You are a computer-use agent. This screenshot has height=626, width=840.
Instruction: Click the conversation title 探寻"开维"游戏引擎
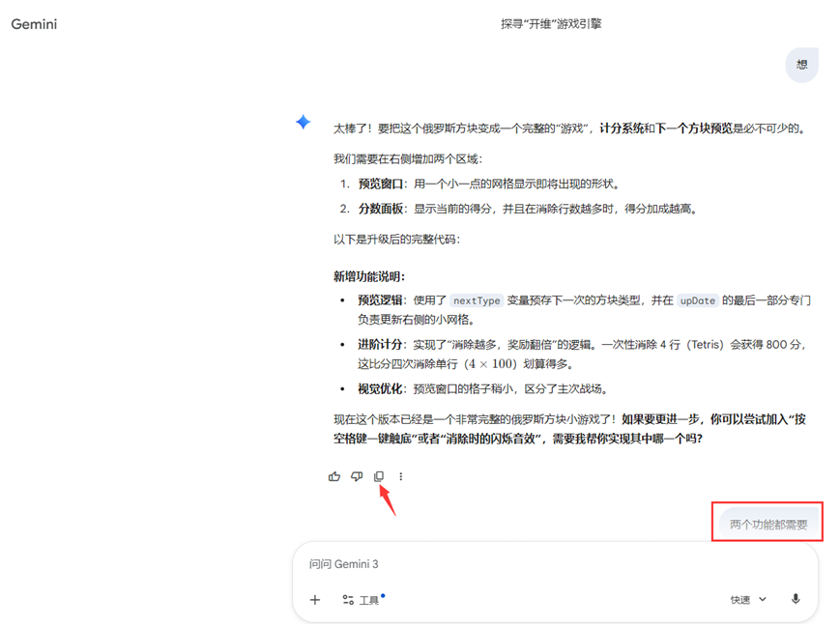551,24
